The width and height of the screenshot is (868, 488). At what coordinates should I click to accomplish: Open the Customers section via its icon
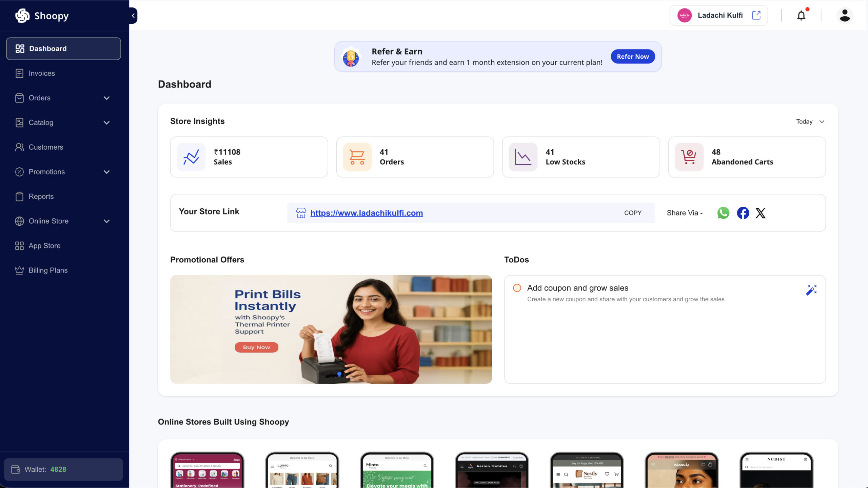pos(19,147)
